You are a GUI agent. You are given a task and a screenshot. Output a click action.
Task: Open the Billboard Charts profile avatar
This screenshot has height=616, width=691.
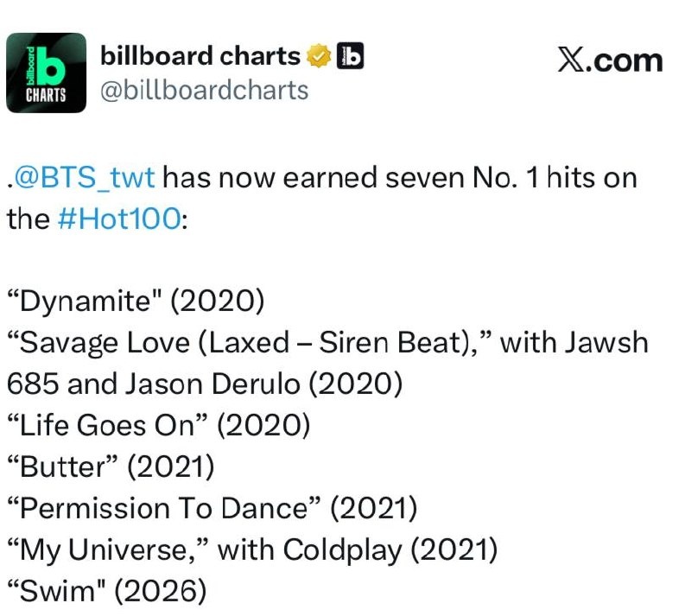(47, 73)
